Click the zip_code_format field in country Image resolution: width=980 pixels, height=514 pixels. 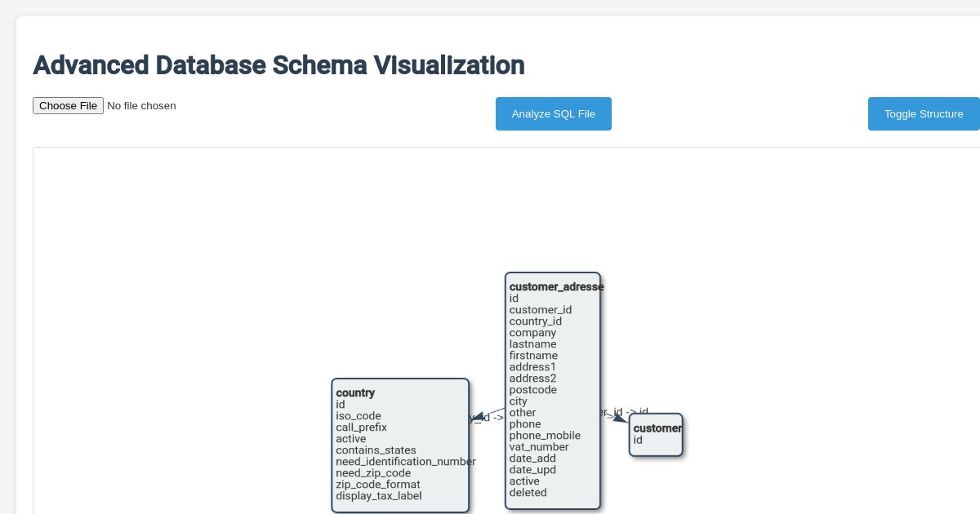(378, 485)
